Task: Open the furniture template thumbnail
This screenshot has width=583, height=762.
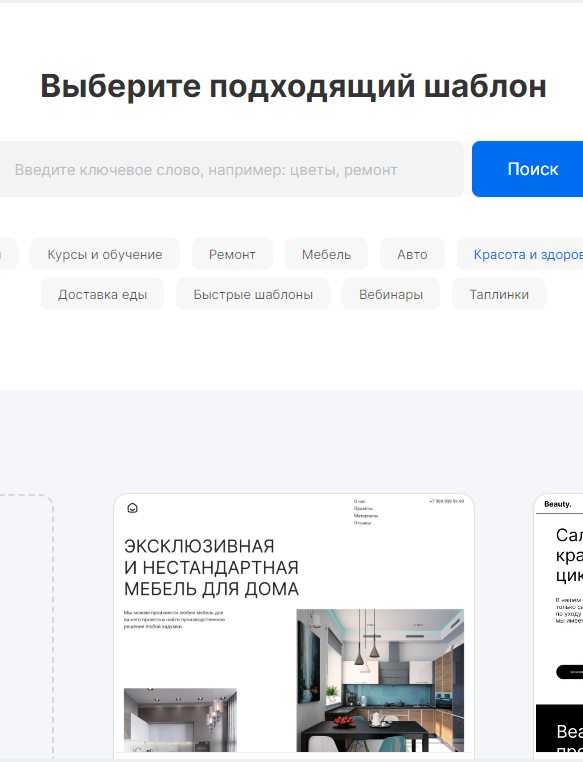Action: pos(294,626)
